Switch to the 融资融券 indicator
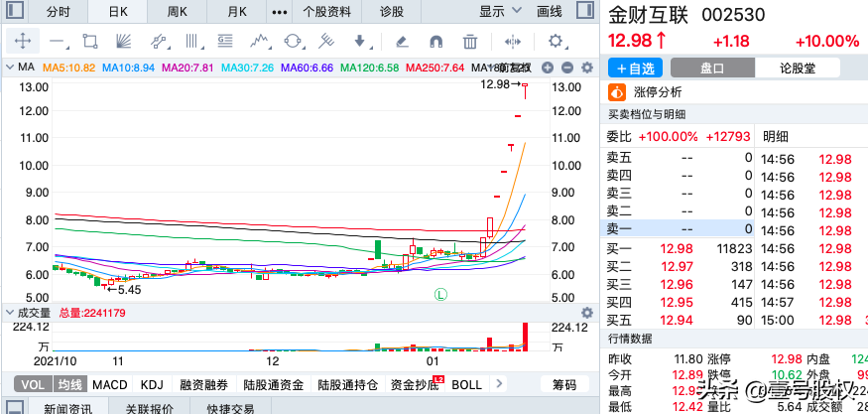 click(203, 384)
